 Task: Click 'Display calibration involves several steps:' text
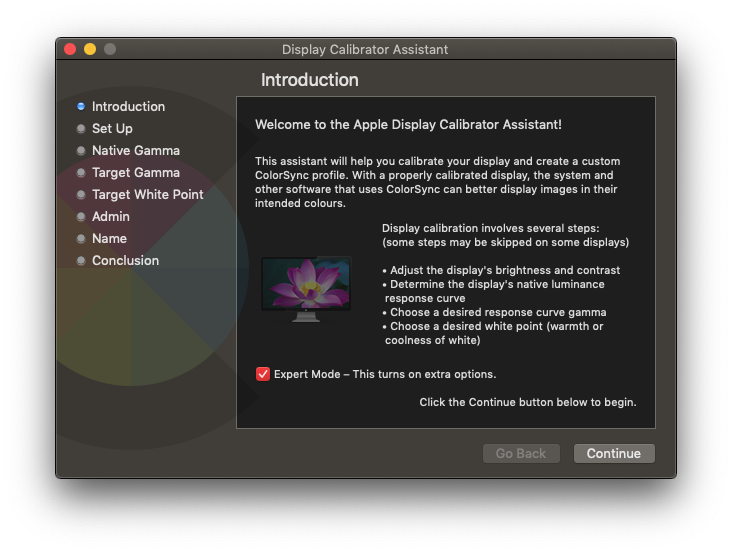491,228
